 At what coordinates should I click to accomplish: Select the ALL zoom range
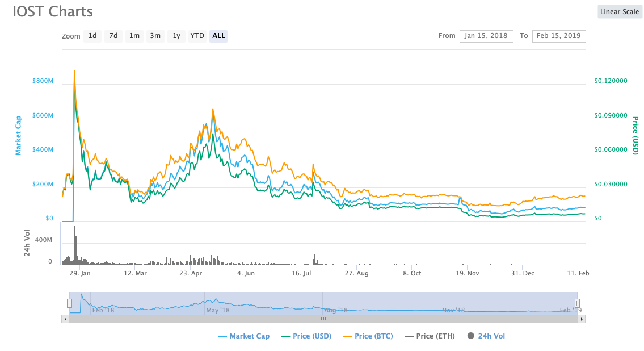coord(218,36)
